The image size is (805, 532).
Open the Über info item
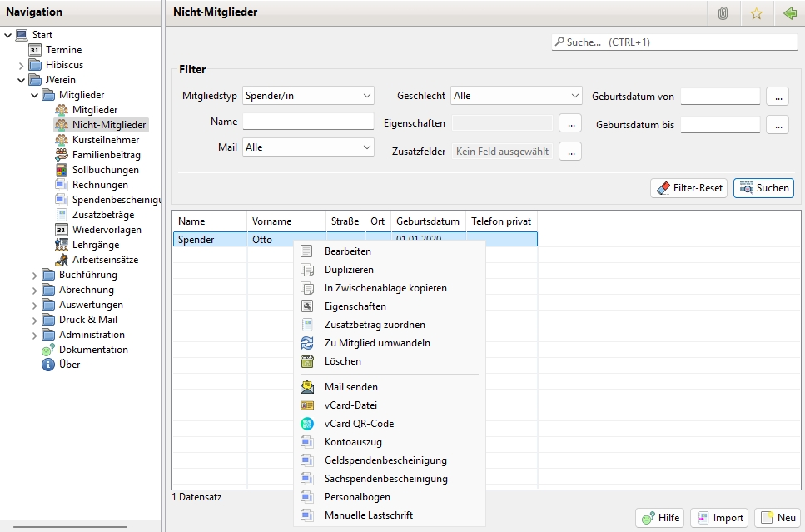(69, 365)
